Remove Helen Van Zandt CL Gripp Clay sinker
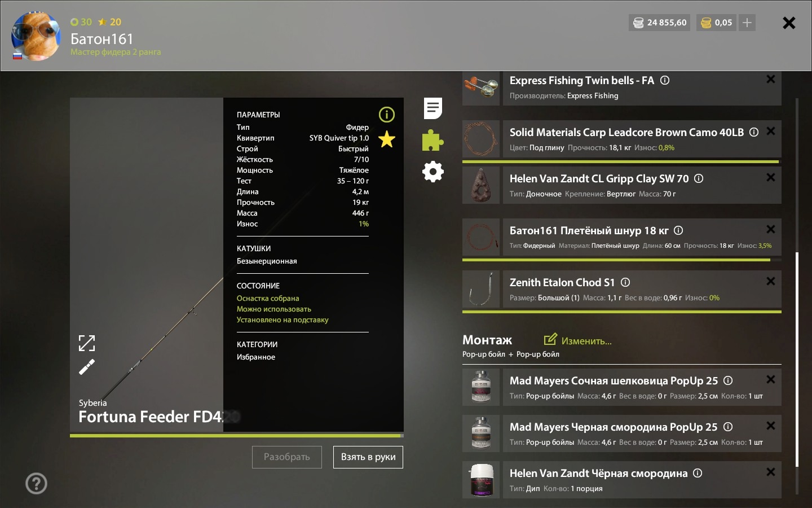Viewport: 812px width, 508px height. (x=771, y=177)
